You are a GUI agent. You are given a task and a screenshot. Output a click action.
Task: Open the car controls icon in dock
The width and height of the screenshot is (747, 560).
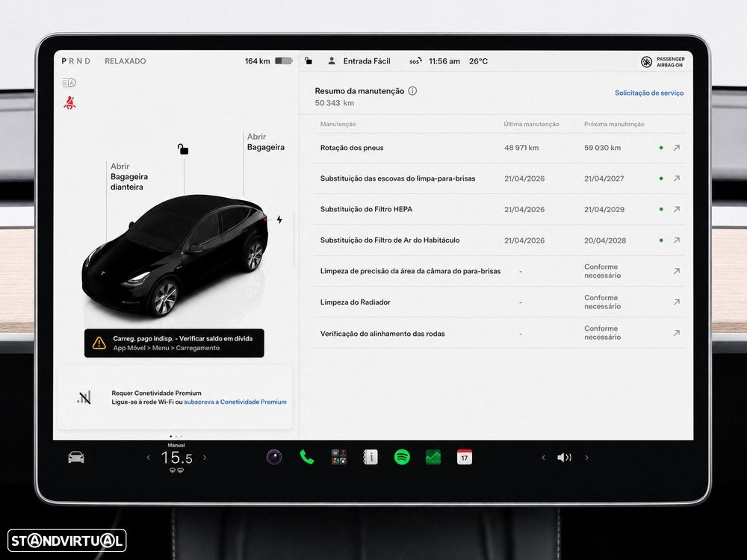point(76,457)
